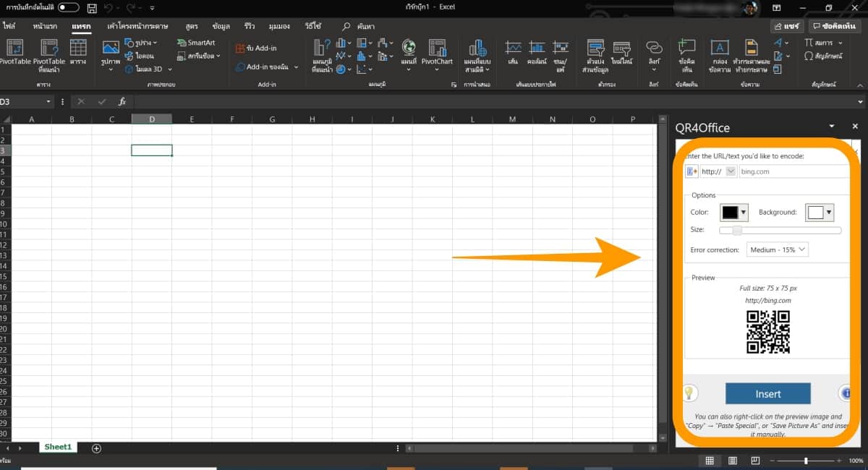The width and height of the screenshot is (868, 470).
Task: Click the ไอคอน (Icons) button
Action: pos(138,56)
